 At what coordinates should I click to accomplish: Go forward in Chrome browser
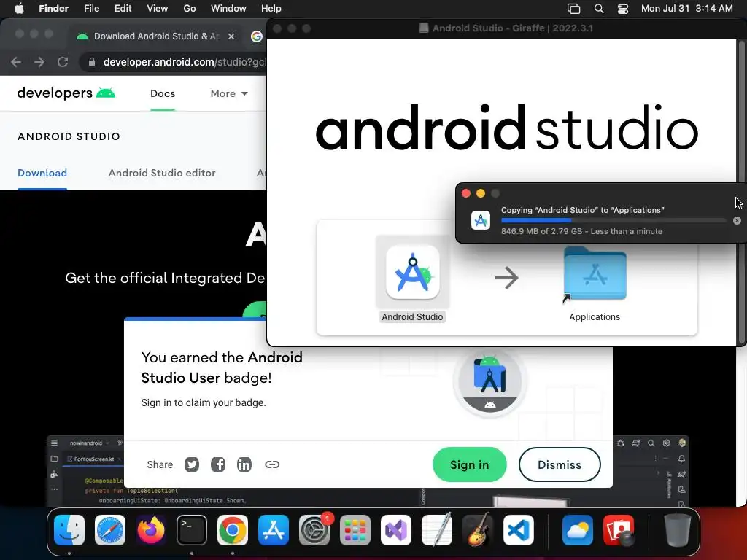39,62
